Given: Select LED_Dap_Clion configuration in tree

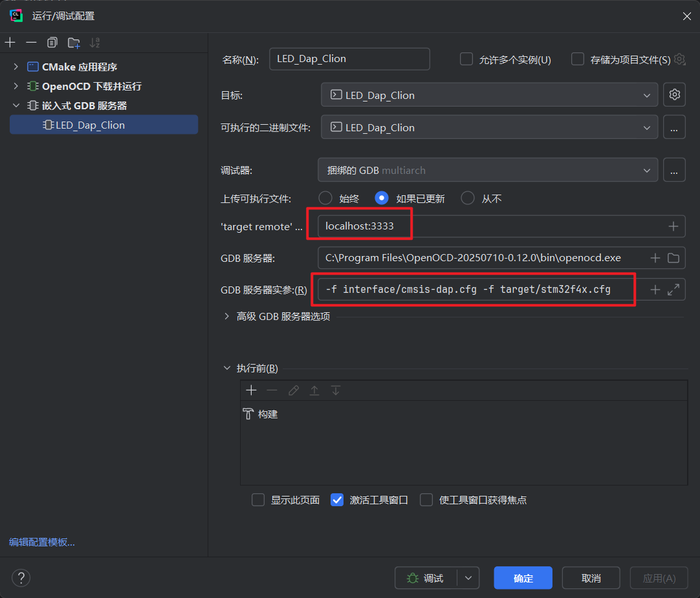Looking at the screenshot, I should tap(104, 125).
